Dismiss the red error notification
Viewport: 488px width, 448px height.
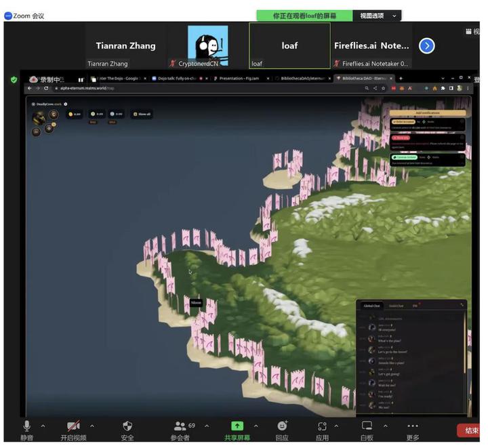[x=462, y=137]
